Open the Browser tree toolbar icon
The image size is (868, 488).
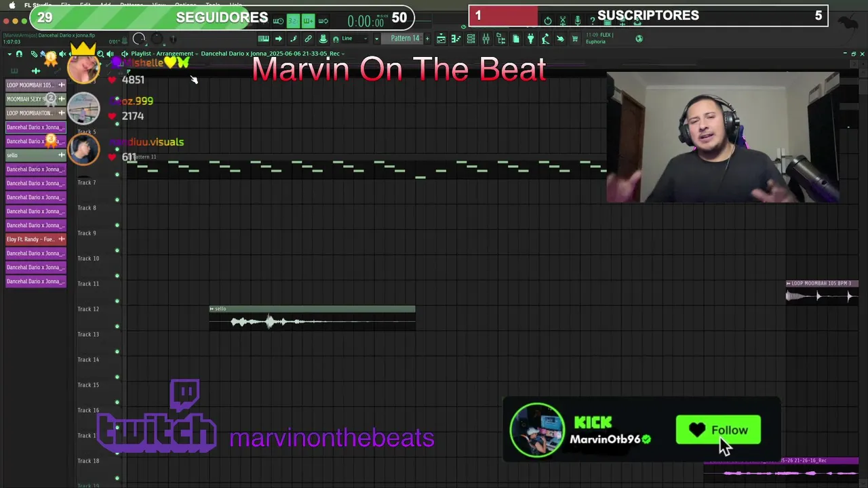[x=501, y=39]
